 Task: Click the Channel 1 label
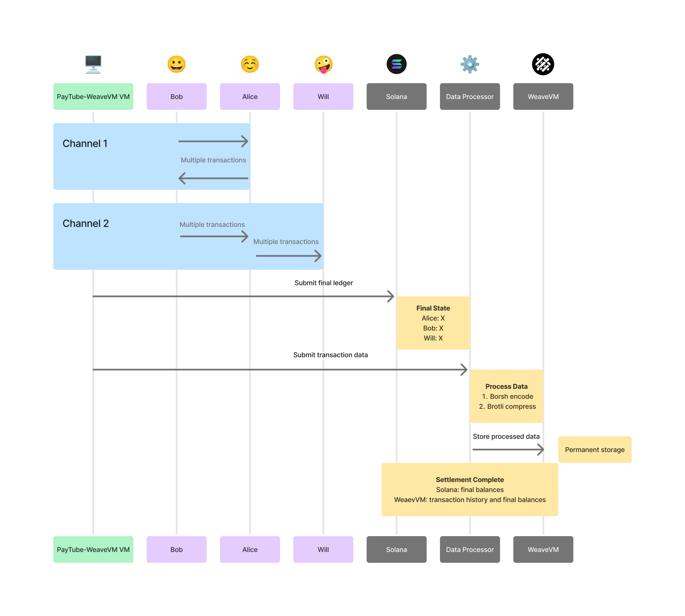[x=85, y=143]
